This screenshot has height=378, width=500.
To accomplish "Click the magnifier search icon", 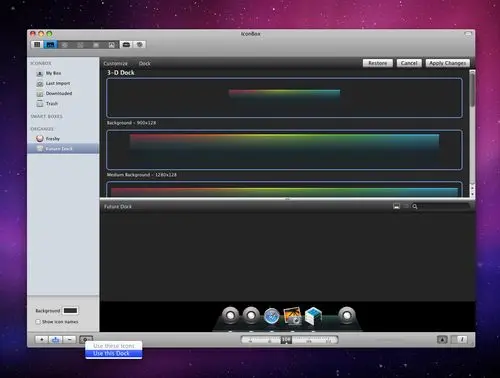I will (x=415, y=207).
